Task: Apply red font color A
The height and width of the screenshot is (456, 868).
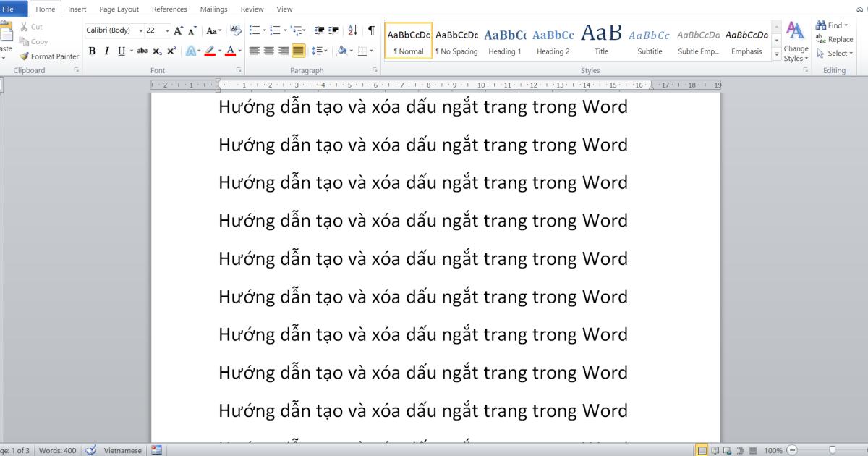Action: 229,51
